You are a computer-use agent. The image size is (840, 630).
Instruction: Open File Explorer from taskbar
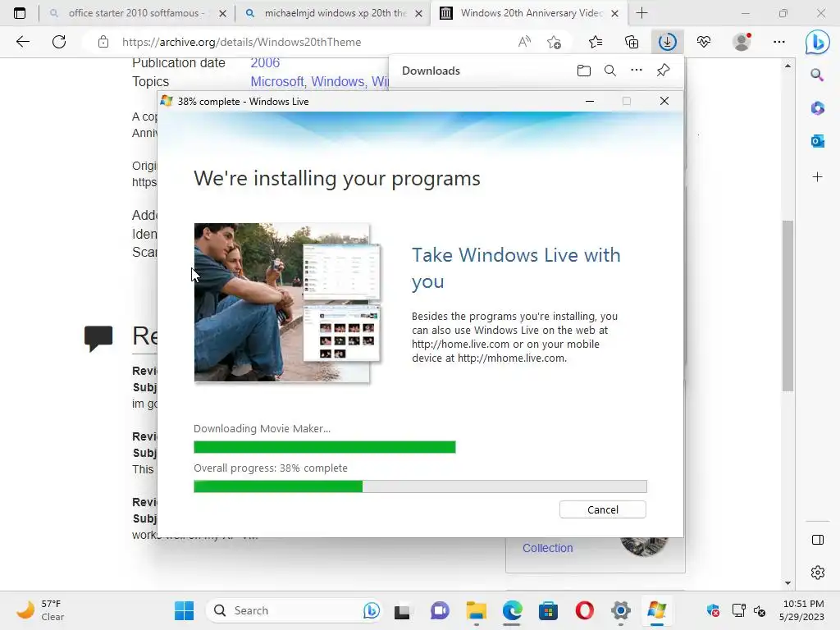476,610
